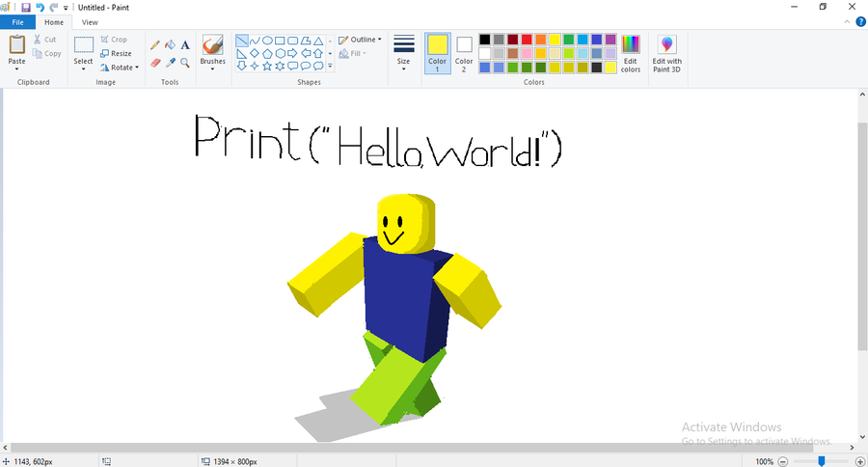Collapse the ribbon with the chevron
Image resolution: width=868 pixels, height=467 pixels.
point(847,22)
